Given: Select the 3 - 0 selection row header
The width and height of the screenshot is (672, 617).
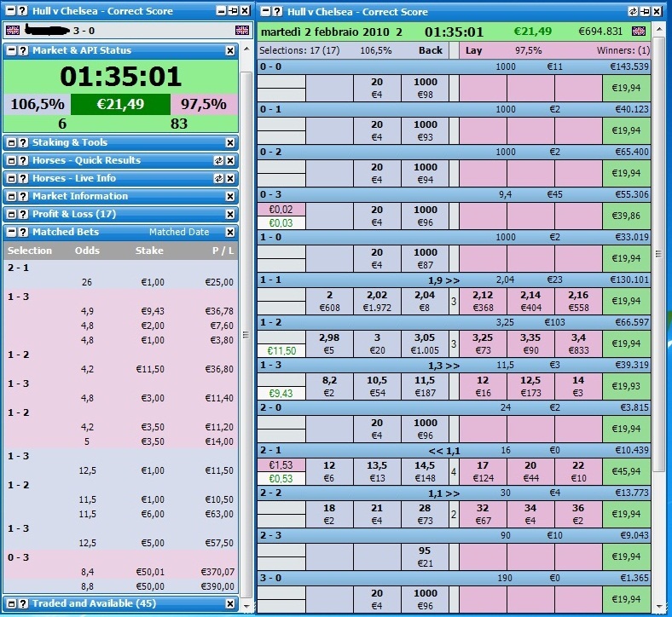Looking at the screenshot, I should click(x=454, y=578).
